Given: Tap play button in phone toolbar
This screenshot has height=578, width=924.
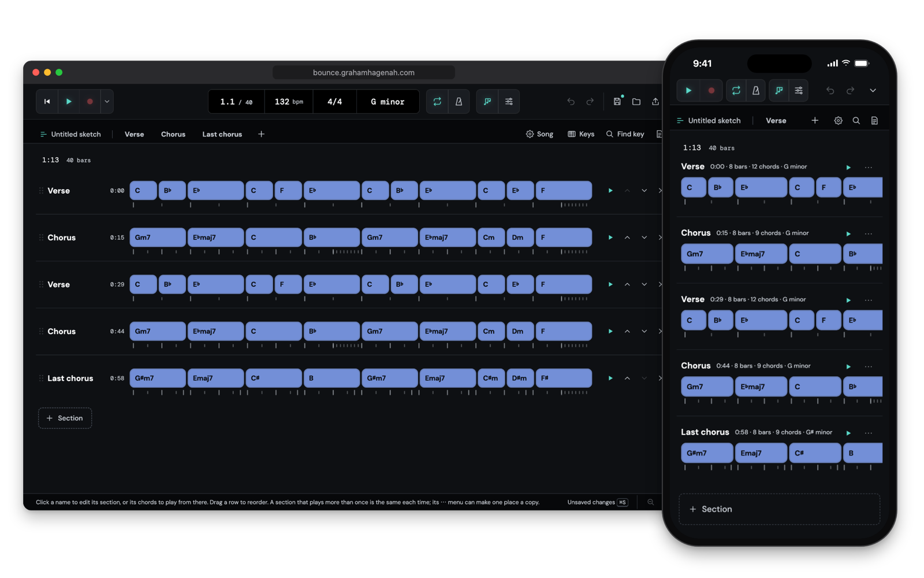Looking at the screenshot, I should [x=688, y=91].
